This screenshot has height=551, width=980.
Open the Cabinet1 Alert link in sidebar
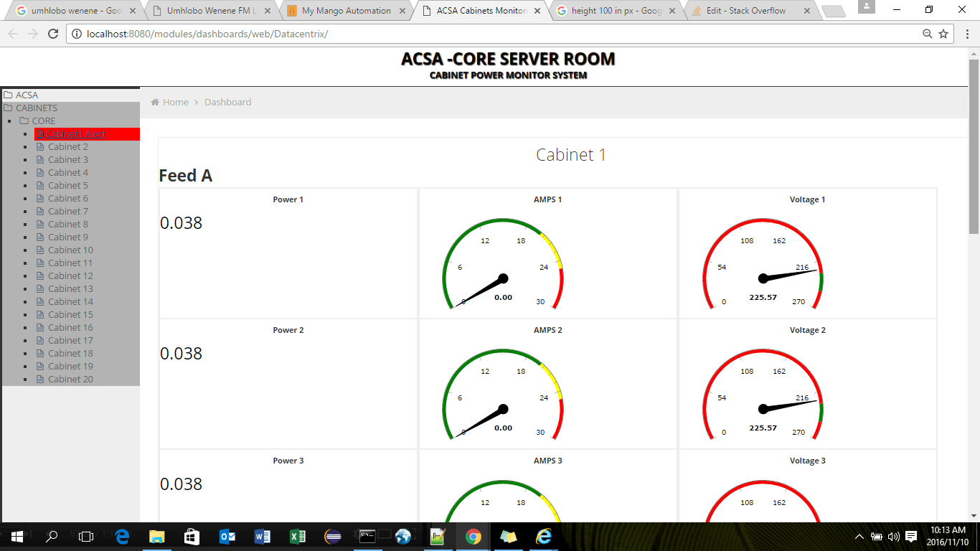tap(76, 134)
